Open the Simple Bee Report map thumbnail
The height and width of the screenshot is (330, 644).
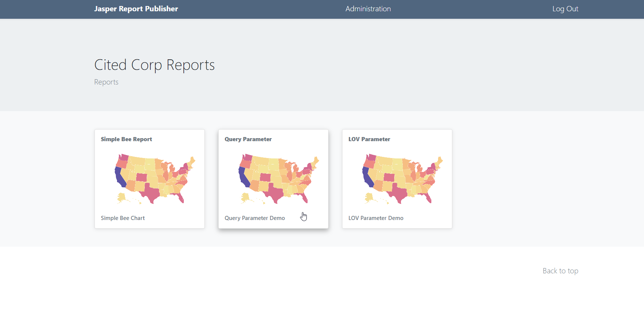click(x=155, y=179)
